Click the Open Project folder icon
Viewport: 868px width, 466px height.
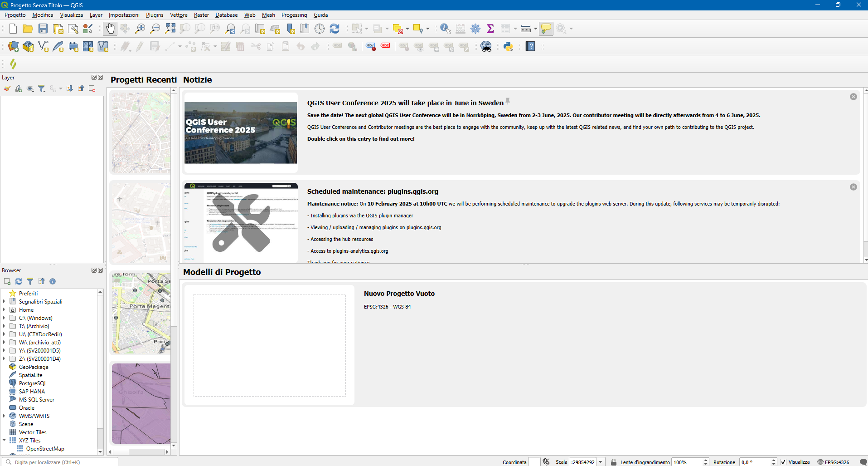[28, 29]
